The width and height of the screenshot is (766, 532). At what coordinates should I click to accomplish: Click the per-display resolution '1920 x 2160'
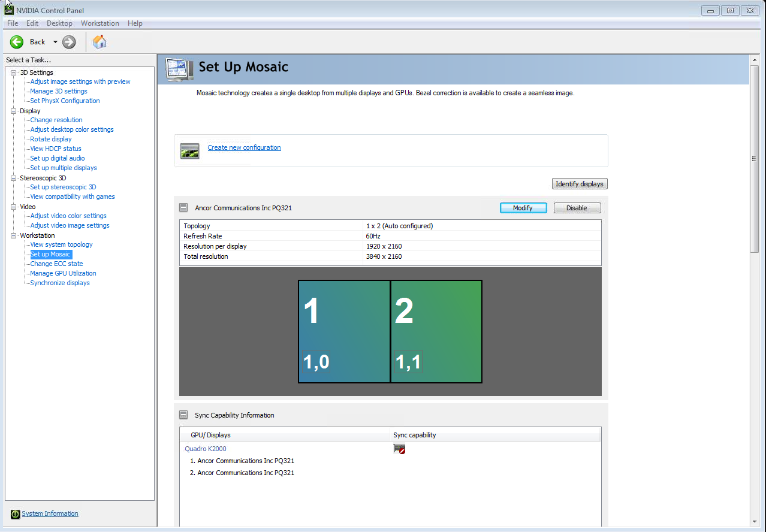pyautogui.click(x=384, y=246)
